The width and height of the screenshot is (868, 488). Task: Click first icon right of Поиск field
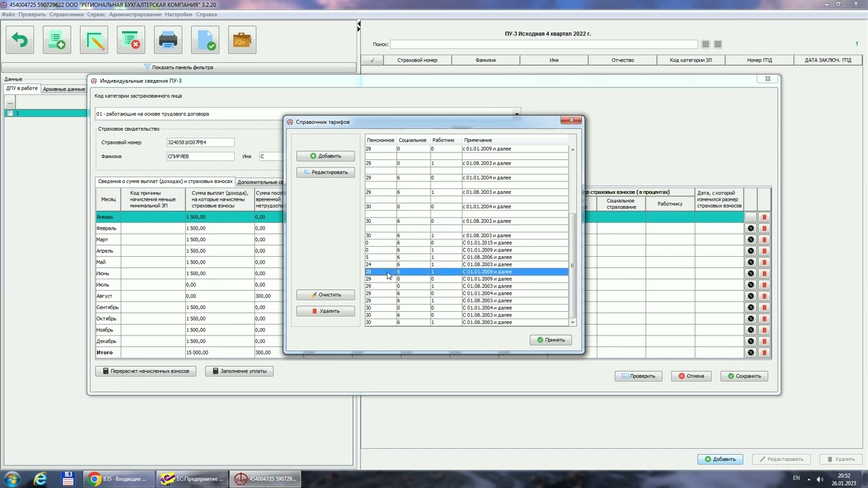[x=706, y=45]
